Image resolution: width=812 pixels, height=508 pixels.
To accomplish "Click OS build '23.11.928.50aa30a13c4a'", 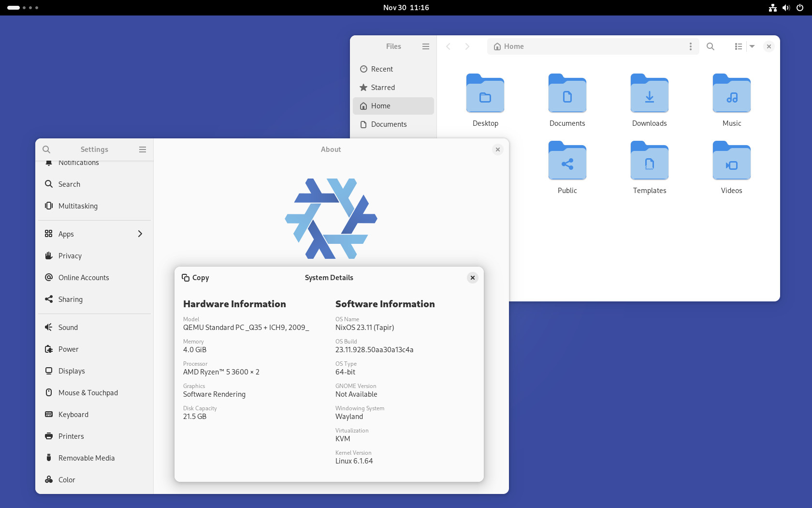I will pyautogui.click(x=375, y=350).
